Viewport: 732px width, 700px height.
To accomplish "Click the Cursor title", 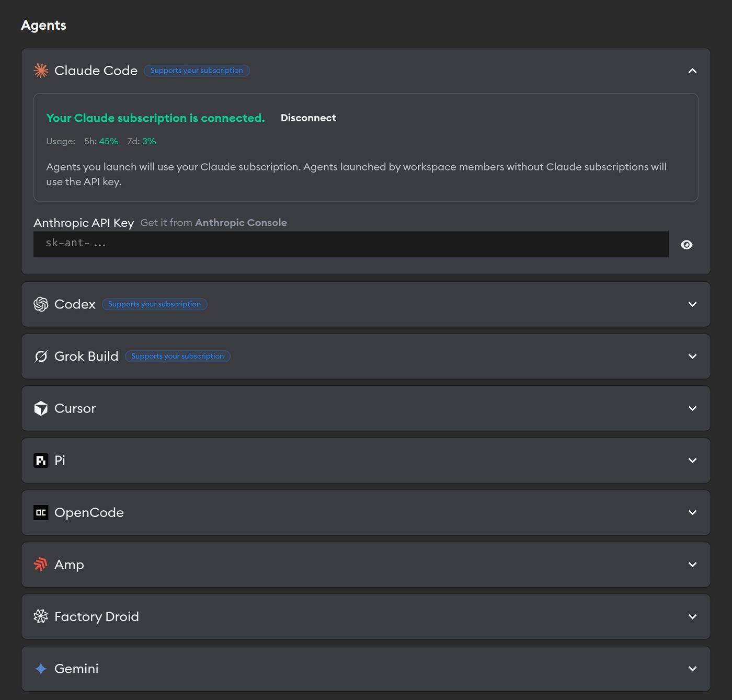I will (x=75, y=408).
